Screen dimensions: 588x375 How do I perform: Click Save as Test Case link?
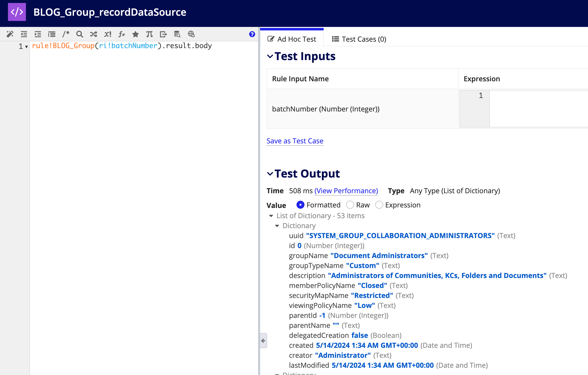[295, 141]
